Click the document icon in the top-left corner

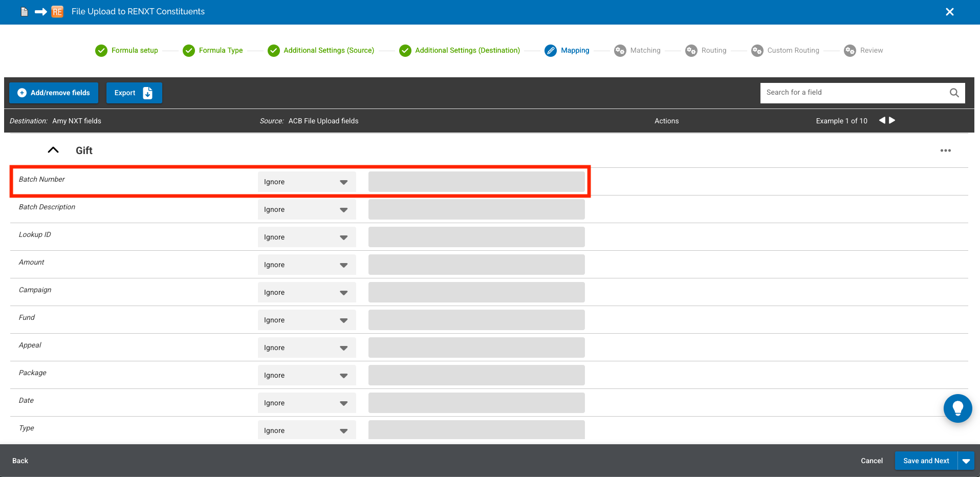[x=24, y=11]
